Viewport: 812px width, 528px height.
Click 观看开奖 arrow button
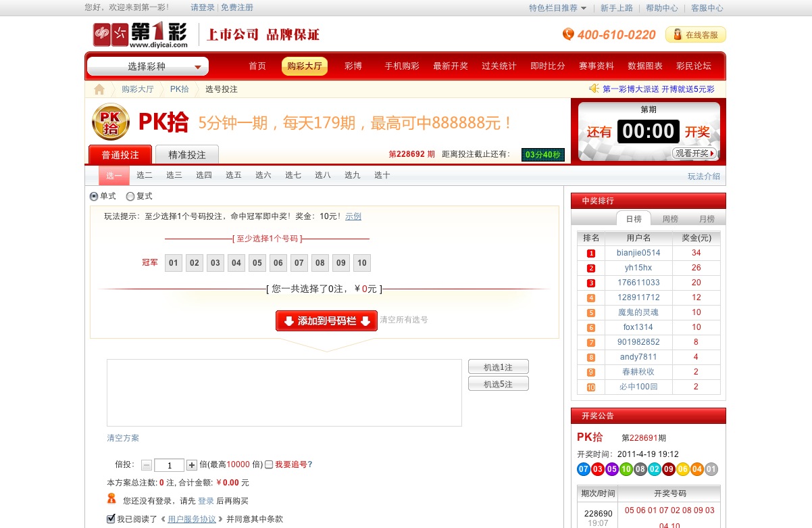694,153
